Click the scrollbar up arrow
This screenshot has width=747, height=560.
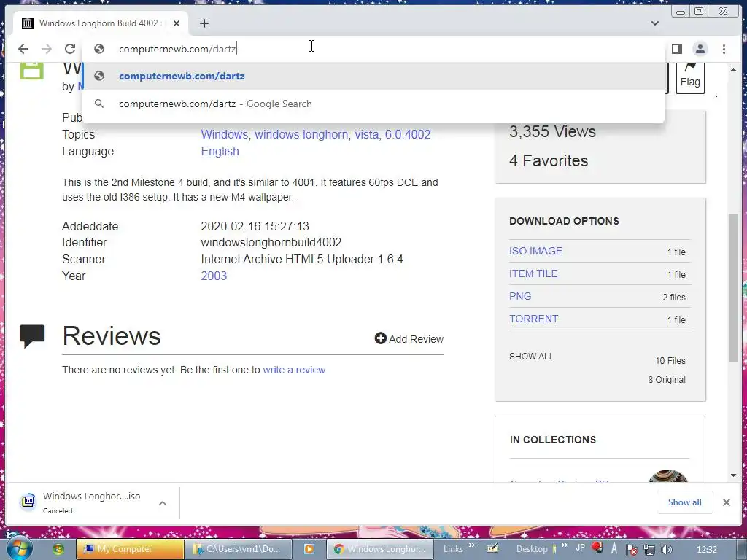point(733,69)
